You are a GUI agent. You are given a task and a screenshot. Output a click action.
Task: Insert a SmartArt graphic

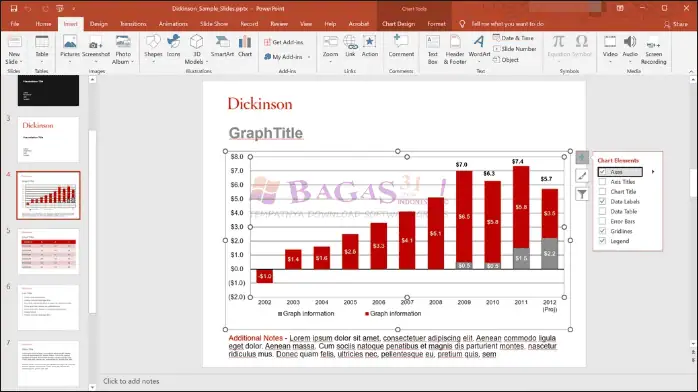point(222,46)
